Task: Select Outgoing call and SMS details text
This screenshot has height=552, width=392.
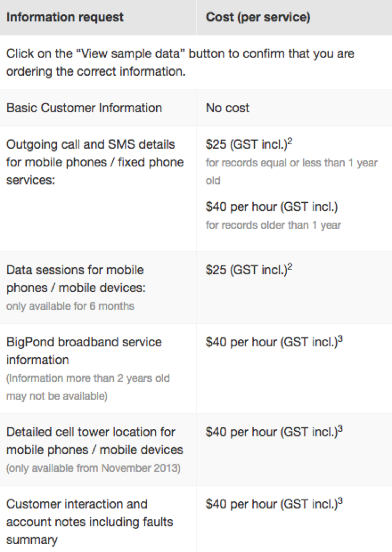Action: click(95, 162)
